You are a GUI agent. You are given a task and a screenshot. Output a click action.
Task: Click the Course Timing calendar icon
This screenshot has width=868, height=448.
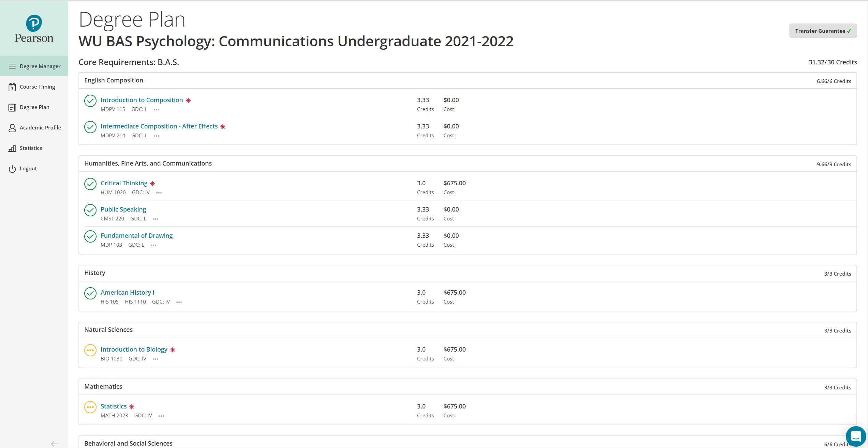point(12,87)
